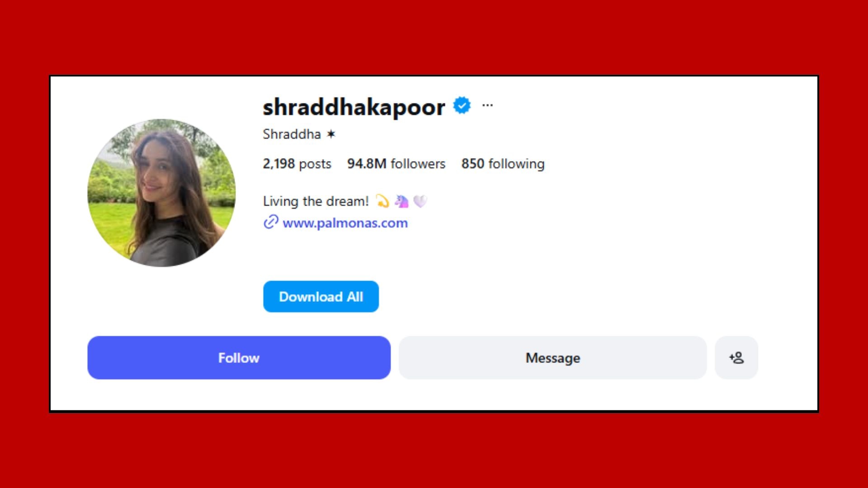The height and width of the screenshot is (488, 868).
Task: Click the Shraddha display name text
Action: click(x=292, y=134)
